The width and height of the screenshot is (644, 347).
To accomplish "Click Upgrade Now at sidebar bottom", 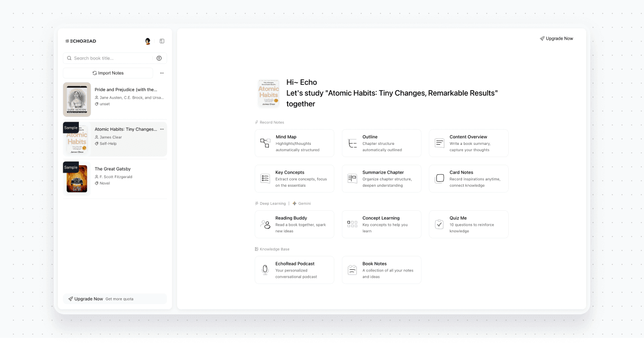I will click(89, 299).
